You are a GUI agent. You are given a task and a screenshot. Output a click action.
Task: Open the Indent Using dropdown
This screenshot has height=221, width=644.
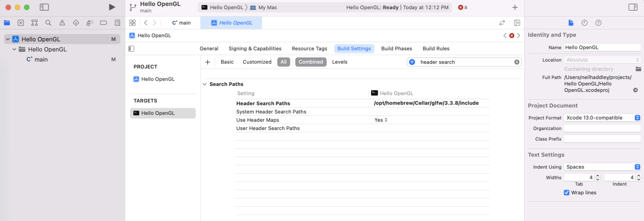(602, 167)
